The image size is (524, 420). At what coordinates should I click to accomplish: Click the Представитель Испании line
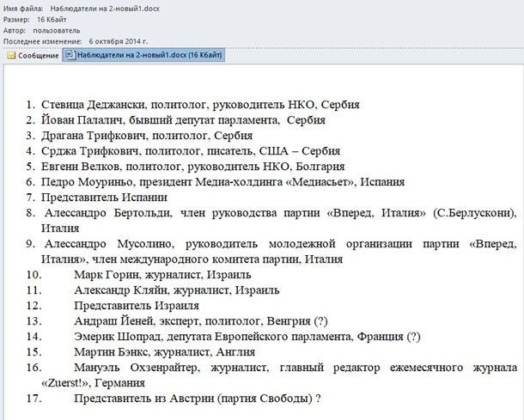[110, 198]
